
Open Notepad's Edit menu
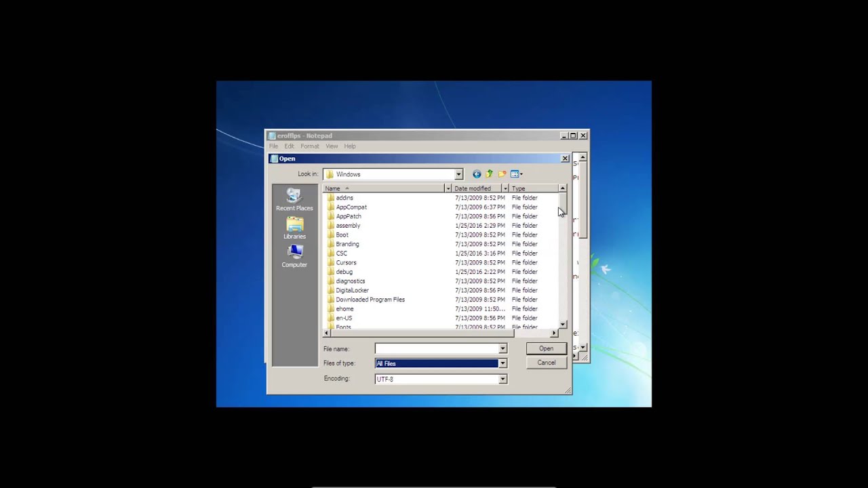[289, 146]
